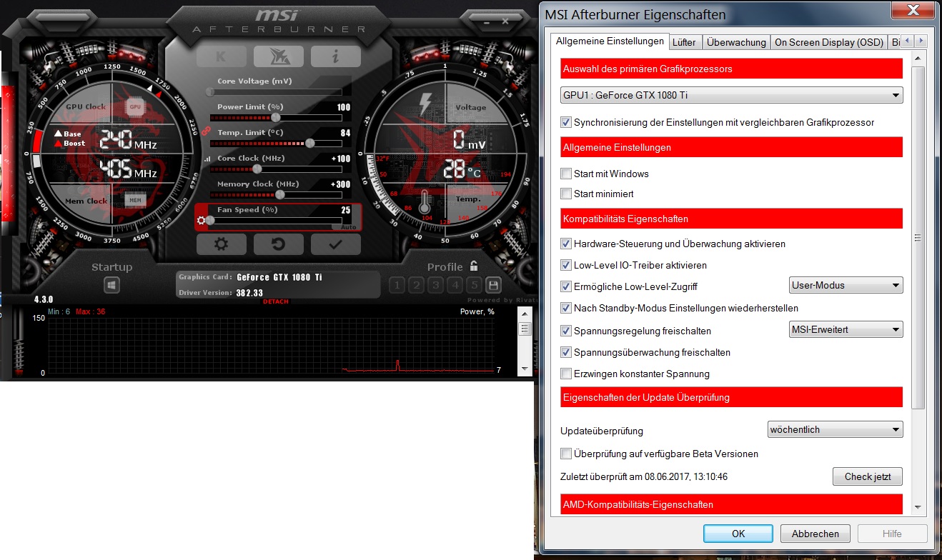The image size is (942, 560).
Task: Open the wöchentlich update interval dropdown
Action: [835, 429]
